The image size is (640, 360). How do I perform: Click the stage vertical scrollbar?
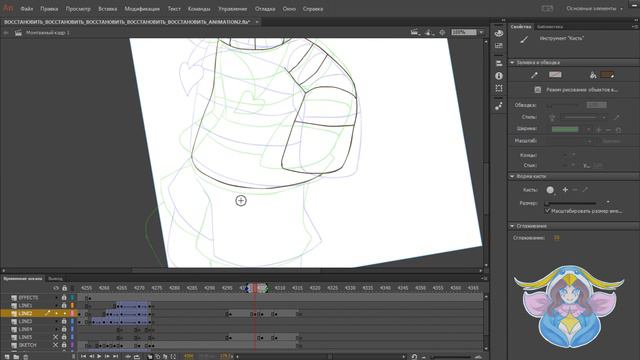(486, 152)
